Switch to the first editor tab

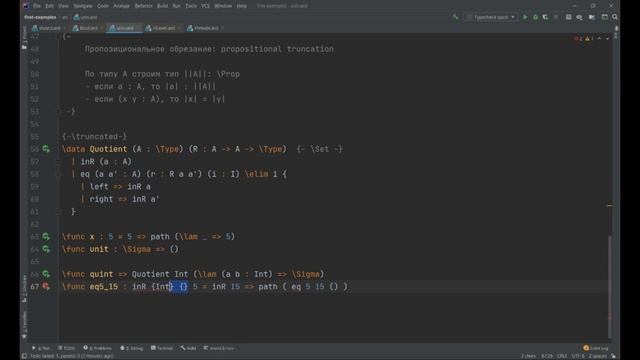(49, 28)
